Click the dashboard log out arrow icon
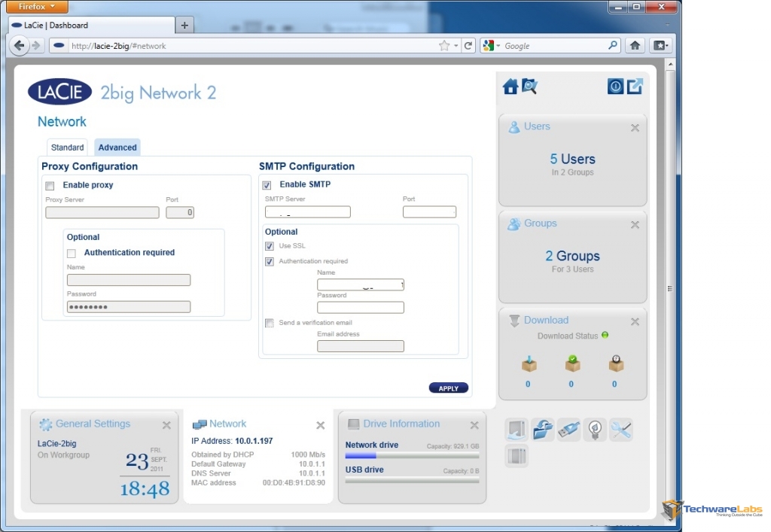The image size is (771, 532). (635, 87)
